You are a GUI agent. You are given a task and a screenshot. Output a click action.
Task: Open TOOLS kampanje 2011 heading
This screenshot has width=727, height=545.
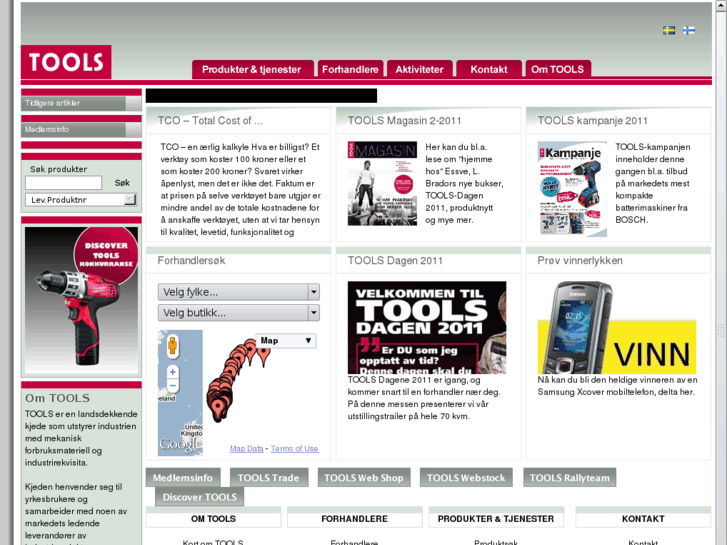(x=593, y=121)
